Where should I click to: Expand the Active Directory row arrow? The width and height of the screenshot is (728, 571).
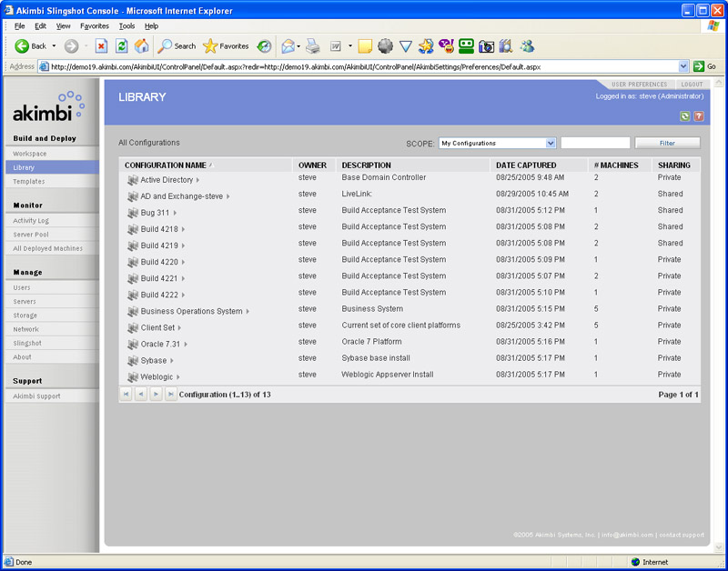coord(197,180)
